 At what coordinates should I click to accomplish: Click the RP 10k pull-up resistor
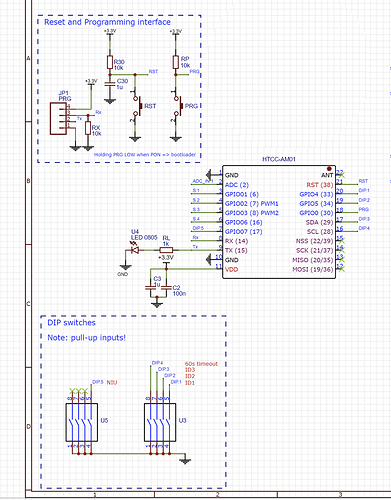[176, 62]
